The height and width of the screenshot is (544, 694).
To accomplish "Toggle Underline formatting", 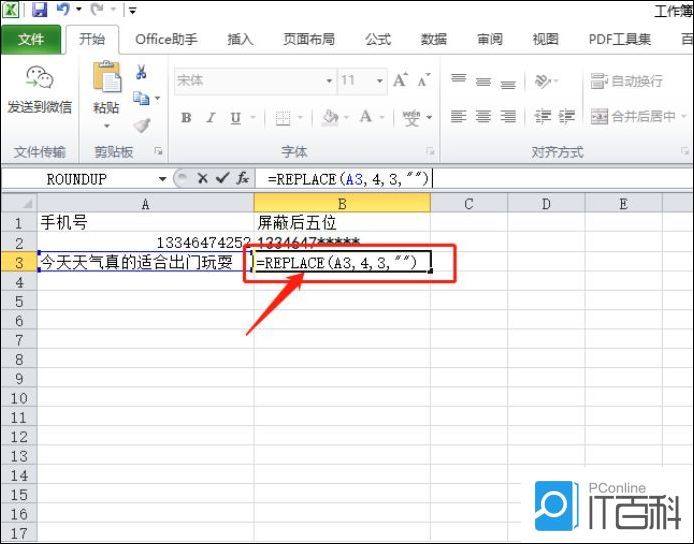I will point(235,118).
